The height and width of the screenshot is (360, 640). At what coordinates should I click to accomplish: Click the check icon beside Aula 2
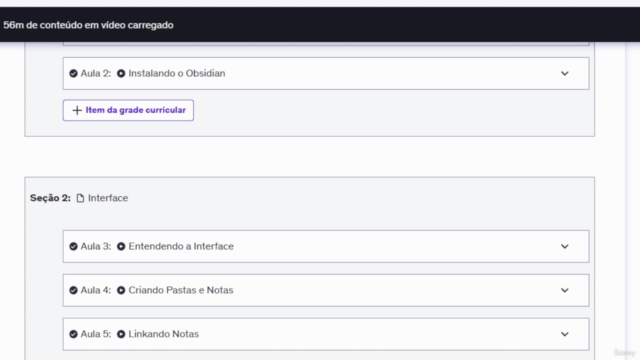click(x=73, y=73)
